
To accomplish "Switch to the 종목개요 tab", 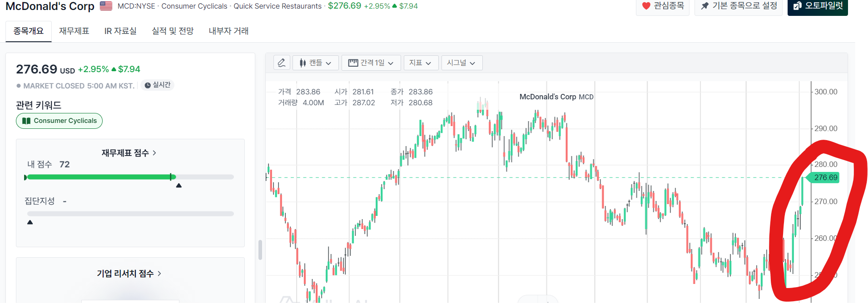I will click(x=29, y=31).
